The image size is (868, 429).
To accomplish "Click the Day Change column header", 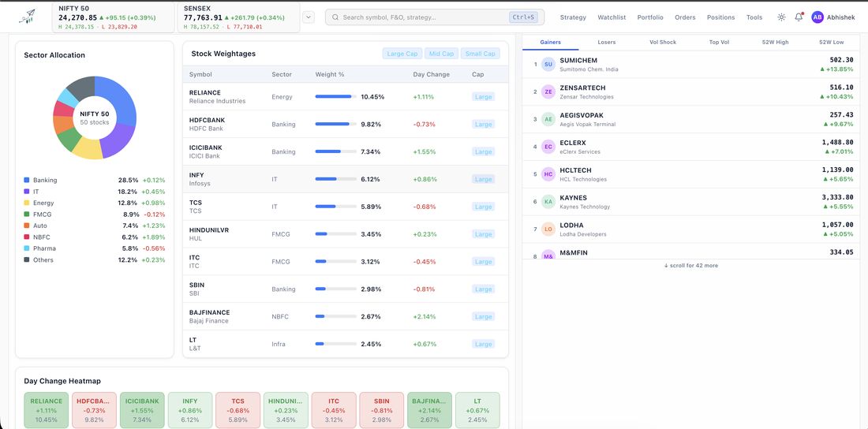I will (x=431, y=75).
